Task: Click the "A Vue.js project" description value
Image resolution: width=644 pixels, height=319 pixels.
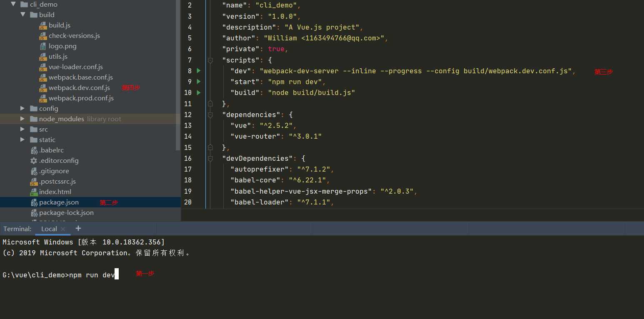Action: coord(322,27)
